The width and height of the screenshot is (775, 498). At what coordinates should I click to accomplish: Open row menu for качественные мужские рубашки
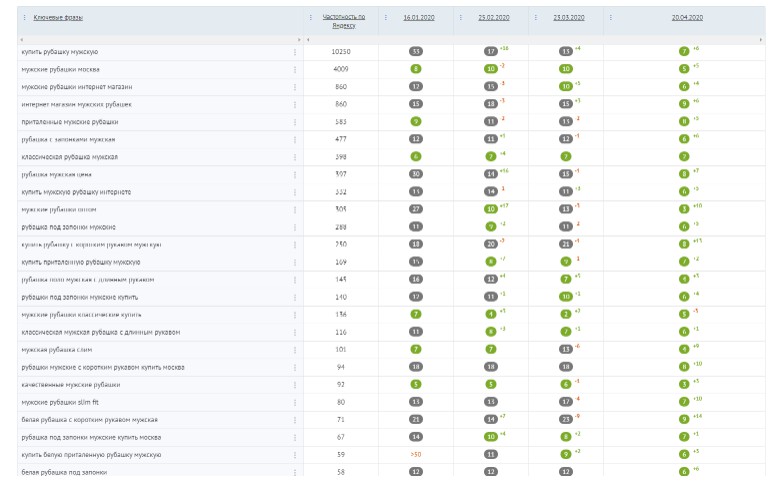295,384
